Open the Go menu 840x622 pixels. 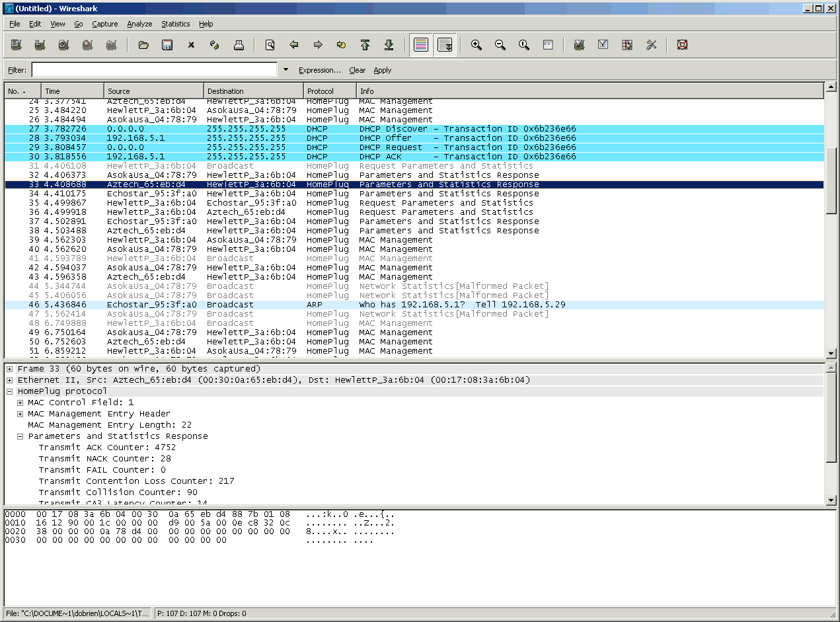tap(79, 24)
